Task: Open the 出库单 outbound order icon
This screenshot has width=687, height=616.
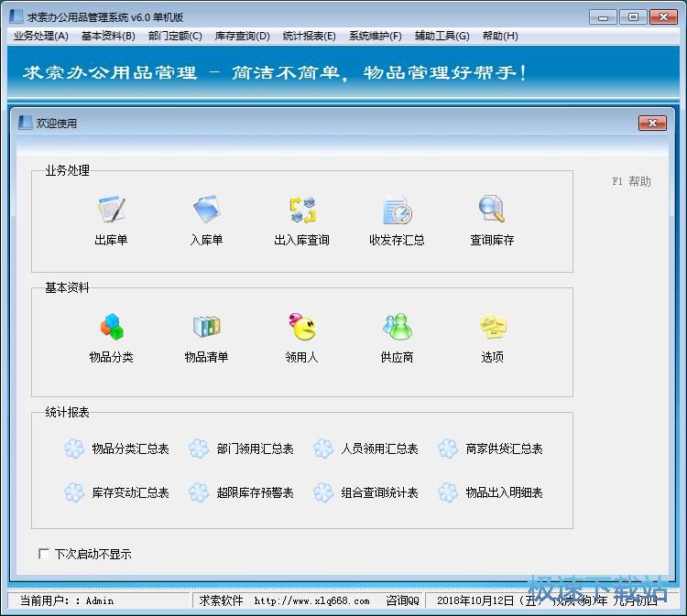Action: pos(111,211)
